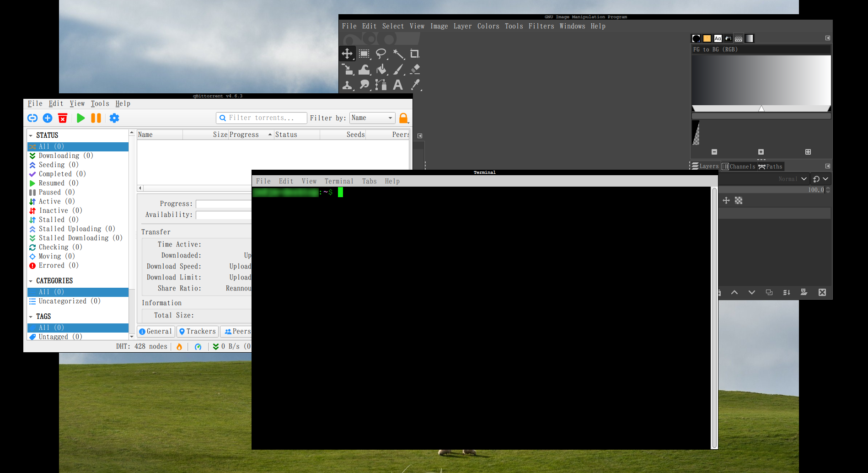Screen dimensions: 868x473
Task: Select the Fuzzy Select magic wand tool
Action: tap(398, 54)
